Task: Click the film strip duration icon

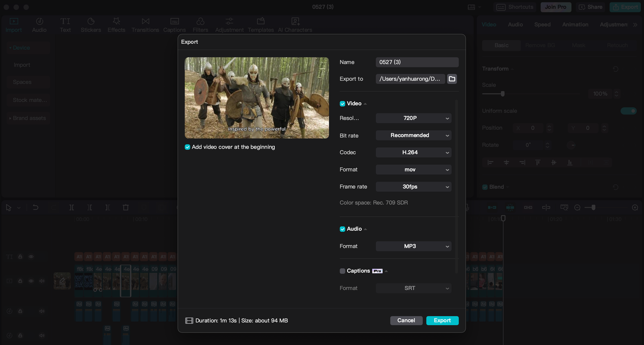Action: tap(189, 320)
